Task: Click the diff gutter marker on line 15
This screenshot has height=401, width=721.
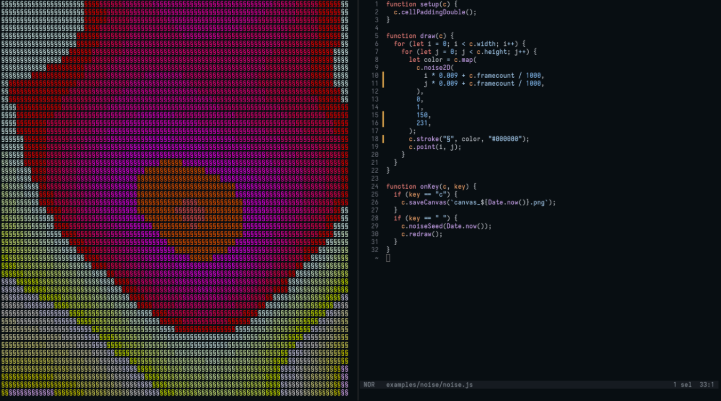Action: [x=382, y=115]
